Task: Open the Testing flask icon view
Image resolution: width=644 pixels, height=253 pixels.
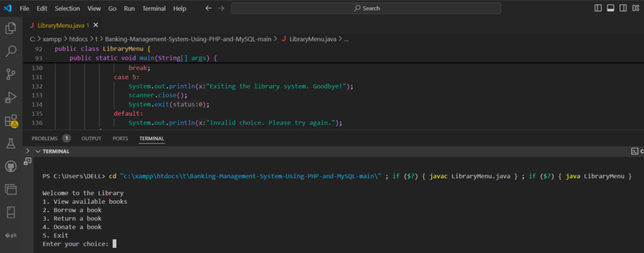Action: tap(11, 143)
